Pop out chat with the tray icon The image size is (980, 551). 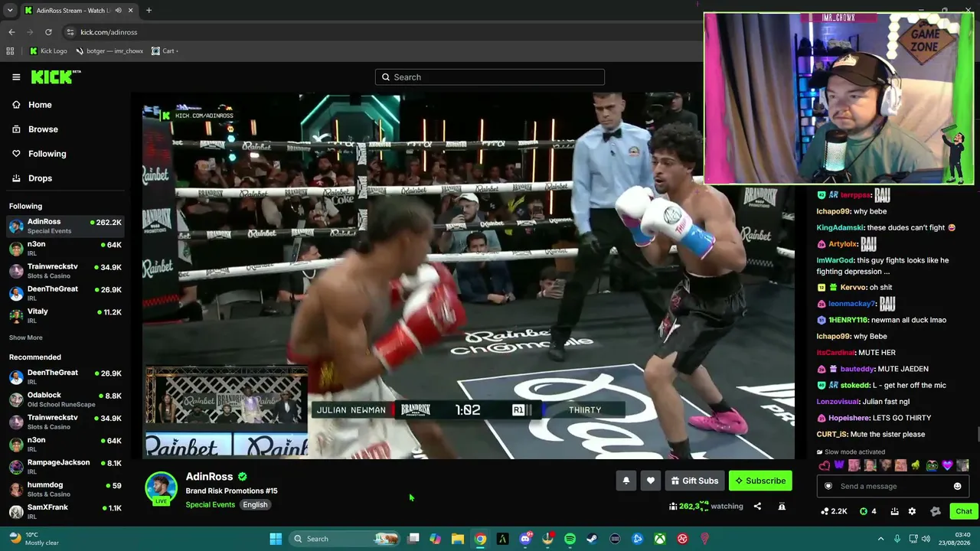tap(894, 511)
